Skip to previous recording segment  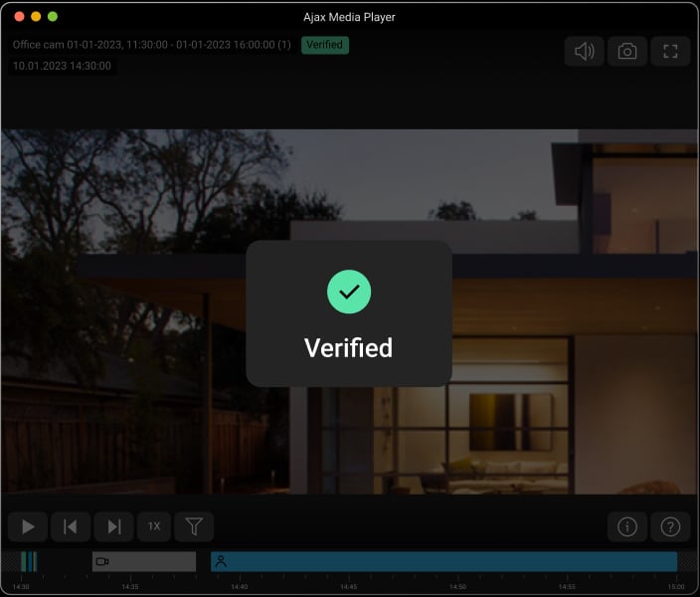tap(71, 526)
